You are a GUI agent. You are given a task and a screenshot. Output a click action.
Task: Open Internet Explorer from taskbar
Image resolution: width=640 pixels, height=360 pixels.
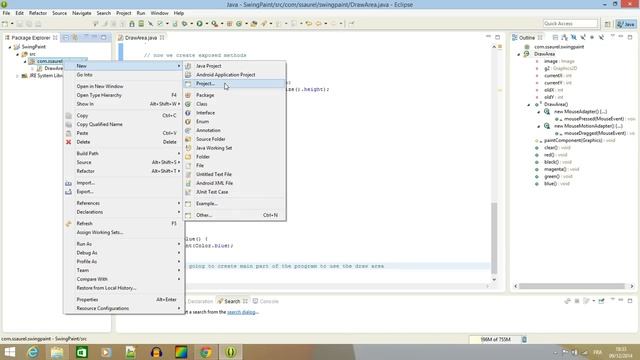click(33, 352)
